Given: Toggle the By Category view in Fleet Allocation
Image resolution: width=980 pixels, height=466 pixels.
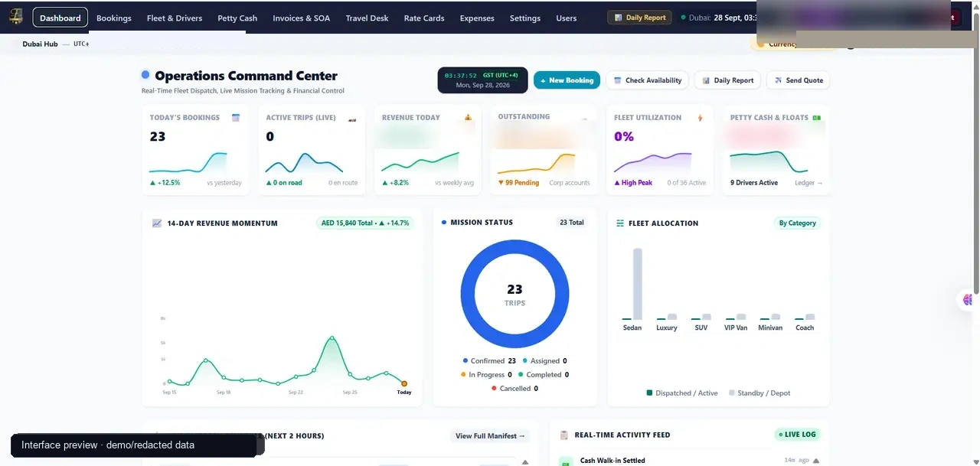Looking at the screenshot, I should (797, 223).
